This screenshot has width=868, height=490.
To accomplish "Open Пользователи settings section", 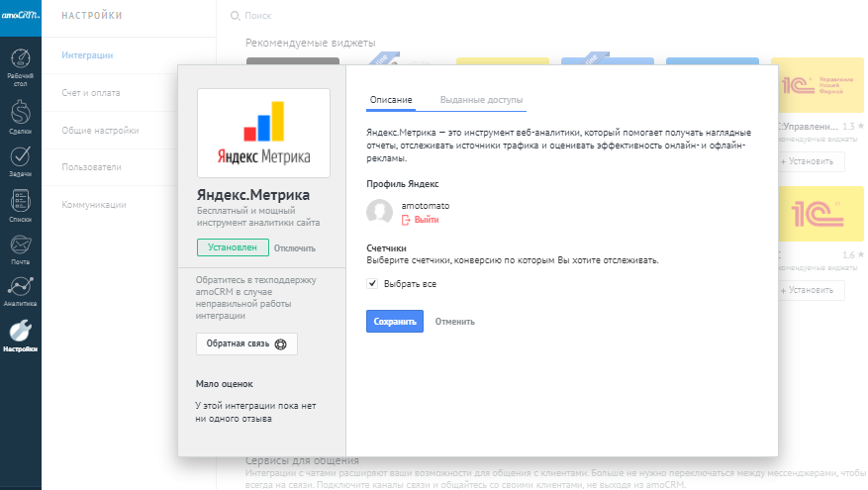I will [x=91, y=167].
